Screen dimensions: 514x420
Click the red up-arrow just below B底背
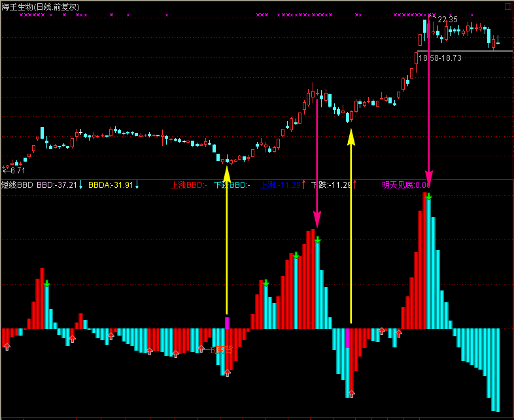(x=227, y=373)
